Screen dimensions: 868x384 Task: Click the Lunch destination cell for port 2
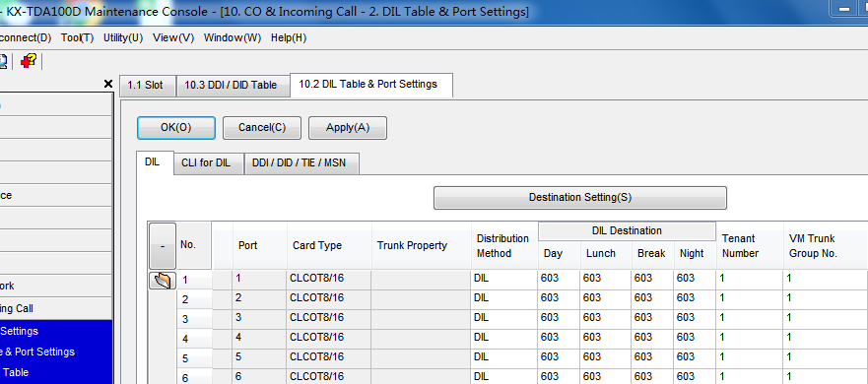[x=606, y=298]
